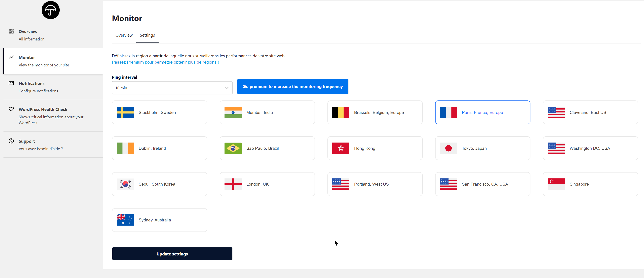Click the 10 min ping interval field
Image resolution: width=644 pixels, height=278 pixels.
[x=172, y=88]
